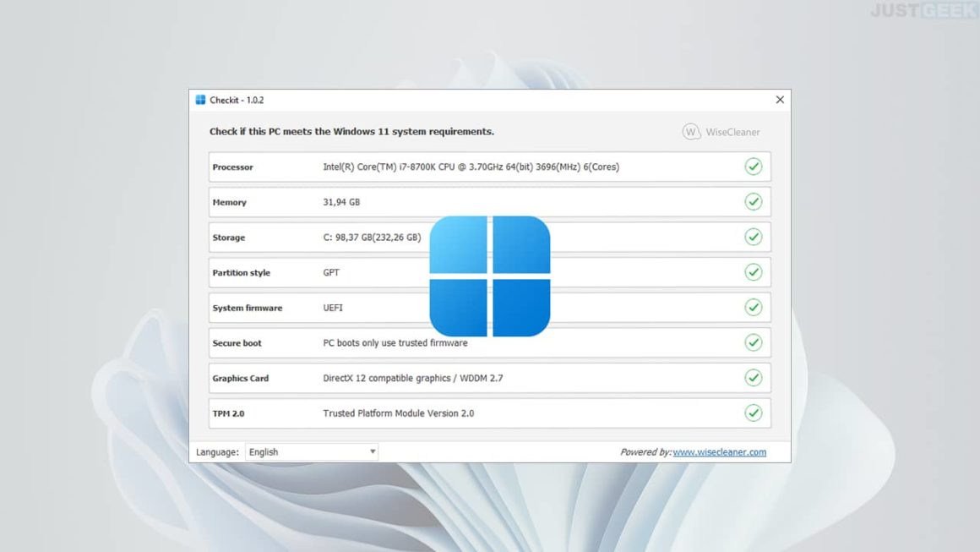Click the DirectX 12 compatible graphics text
This screenshot has width=980, height=552.
point(412,378)
